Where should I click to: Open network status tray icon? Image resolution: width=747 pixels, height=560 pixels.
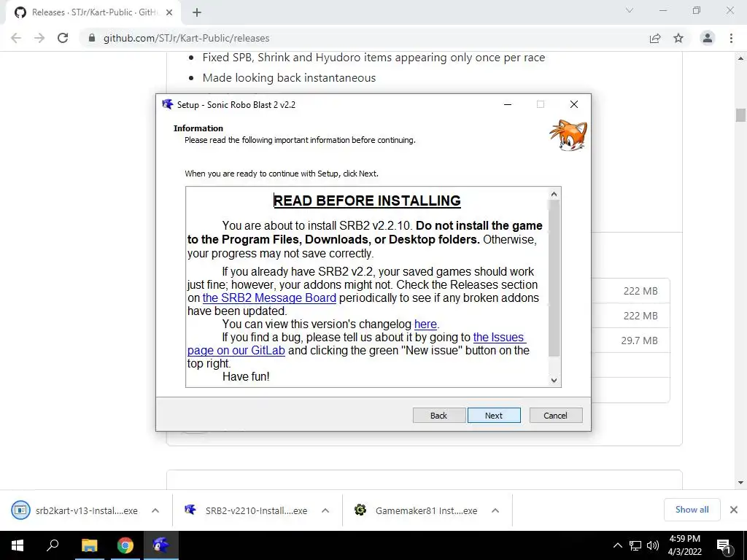(x=635, y=545)
